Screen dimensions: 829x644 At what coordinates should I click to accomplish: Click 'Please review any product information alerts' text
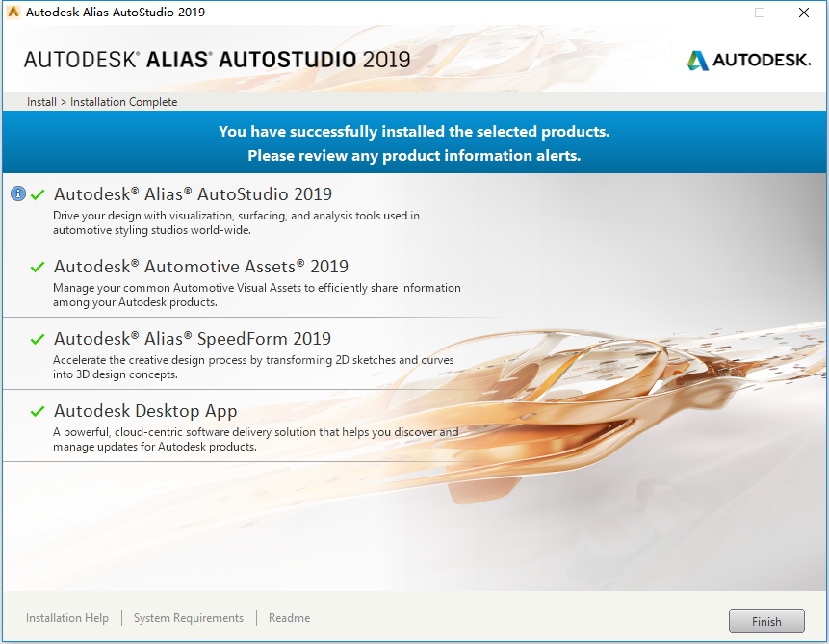pos(414,155)
